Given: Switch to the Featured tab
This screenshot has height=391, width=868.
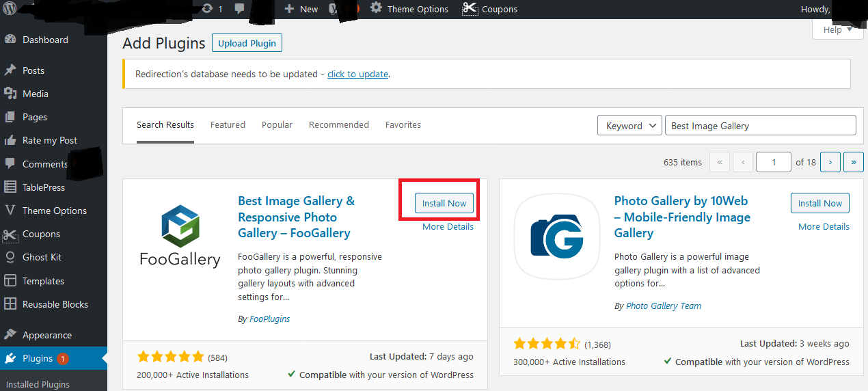Looking at the screenshot, I should coord(228,125).
